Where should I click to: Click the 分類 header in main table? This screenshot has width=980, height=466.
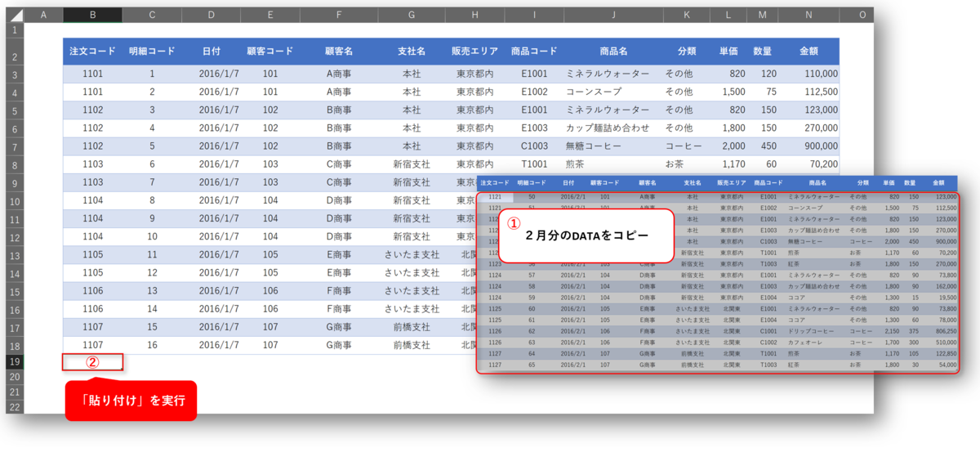click(686, 52)
